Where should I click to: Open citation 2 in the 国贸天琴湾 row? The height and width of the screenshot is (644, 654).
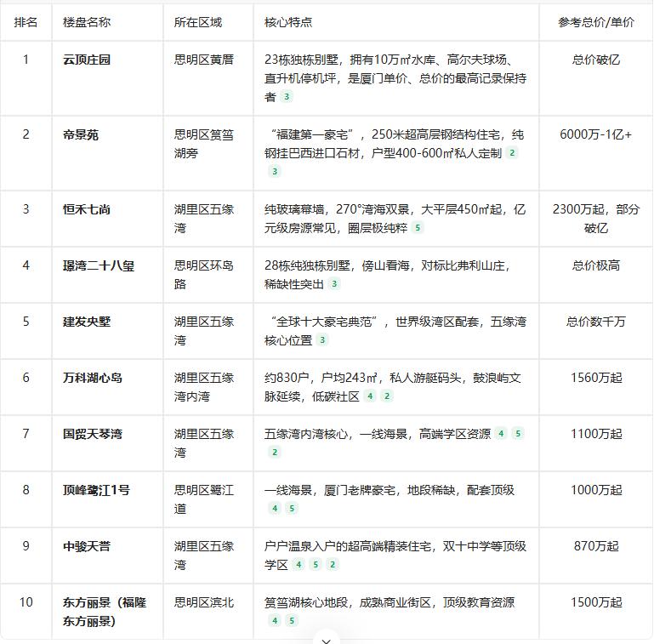click(x=275, y=452)
